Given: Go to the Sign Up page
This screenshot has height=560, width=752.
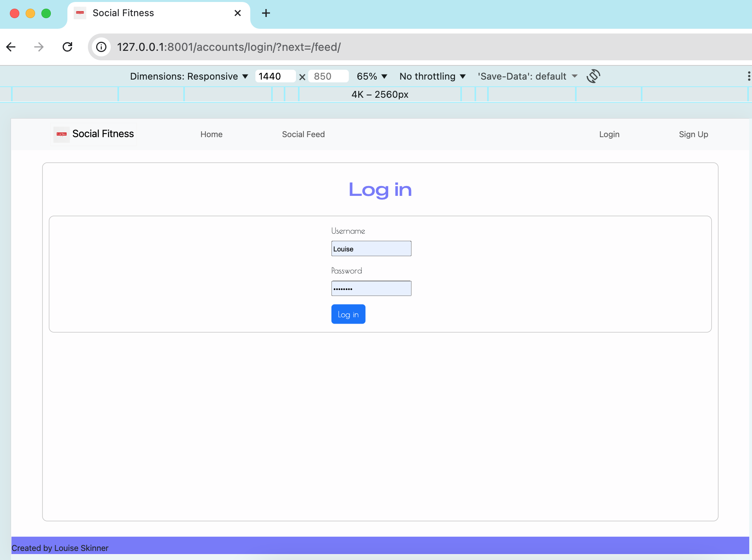Looking at the screenshot, I should click(x=693, y=134).
